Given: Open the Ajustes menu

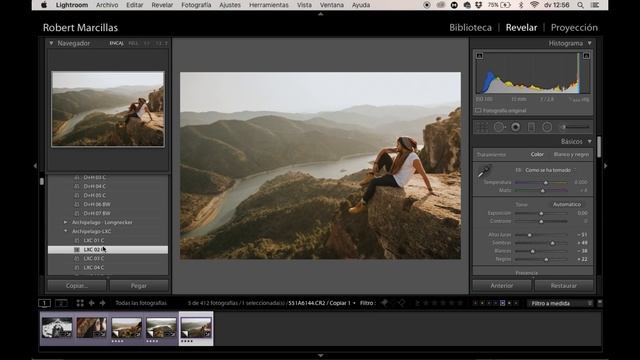Looking at the screenshot, I should [230, 5].
